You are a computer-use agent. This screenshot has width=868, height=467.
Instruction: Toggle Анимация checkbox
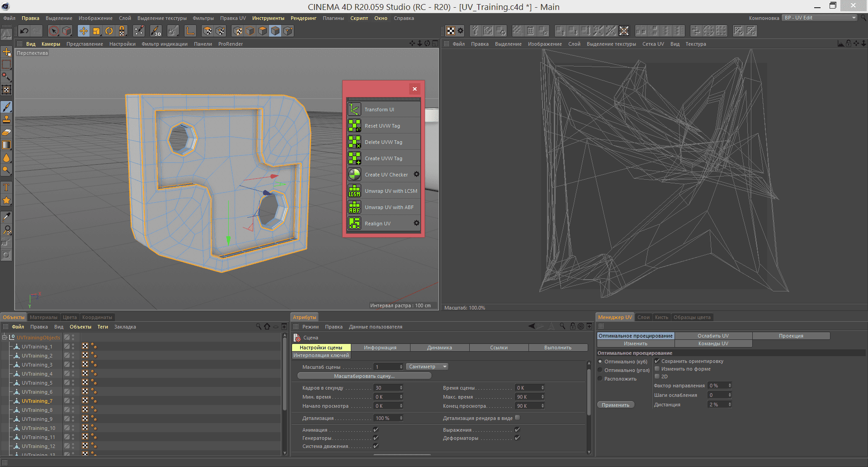point(376,430)
